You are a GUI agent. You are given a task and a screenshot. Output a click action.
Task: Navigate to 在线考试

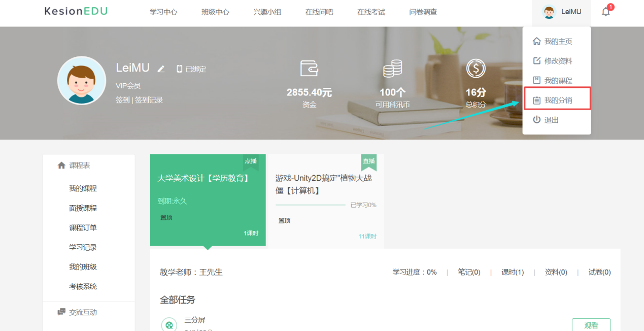[x=371, y=12]
